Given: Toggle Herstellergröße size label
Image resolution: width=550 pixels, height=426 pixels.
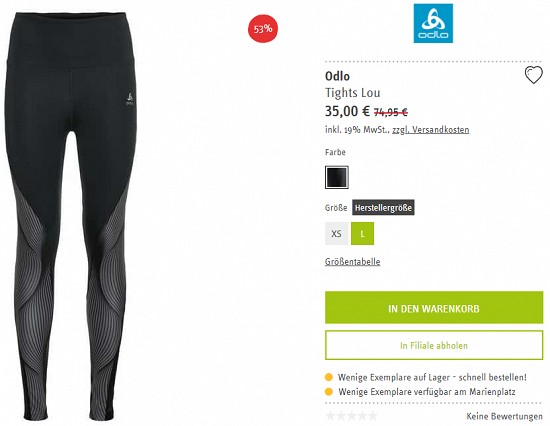Looking at the screenshot, I should coord(383,207).
